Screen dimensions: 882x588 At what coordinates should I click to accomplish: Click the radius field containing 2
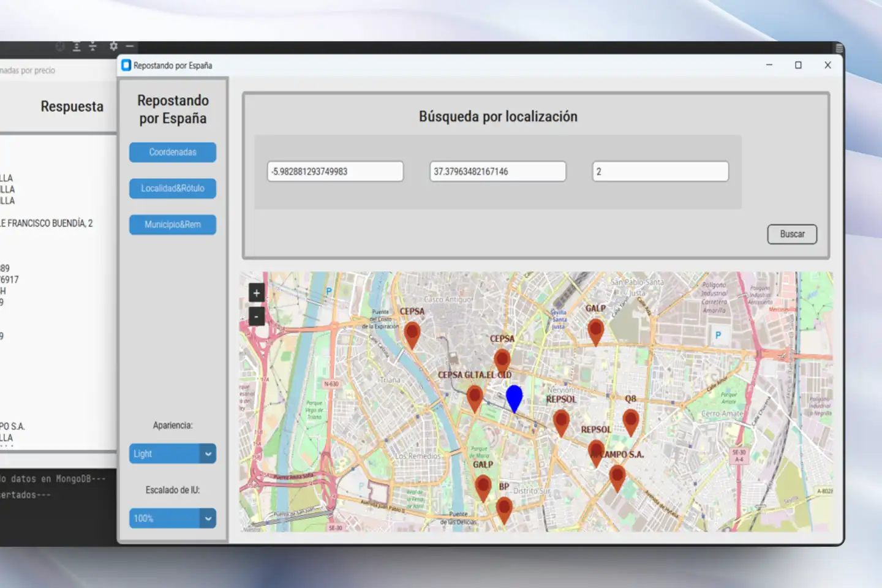pos(660,171)
